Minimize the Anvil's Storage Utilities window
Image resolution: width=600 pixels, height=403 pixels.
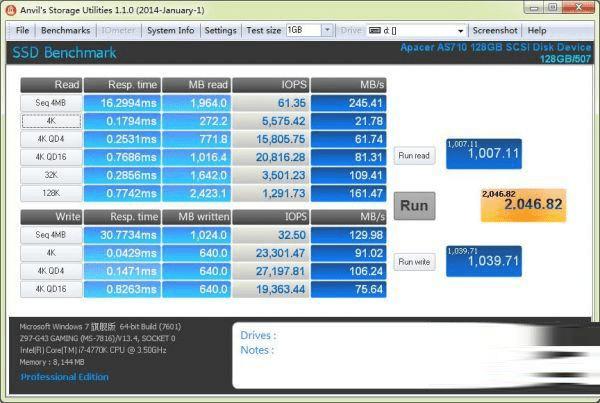[535, 7]
